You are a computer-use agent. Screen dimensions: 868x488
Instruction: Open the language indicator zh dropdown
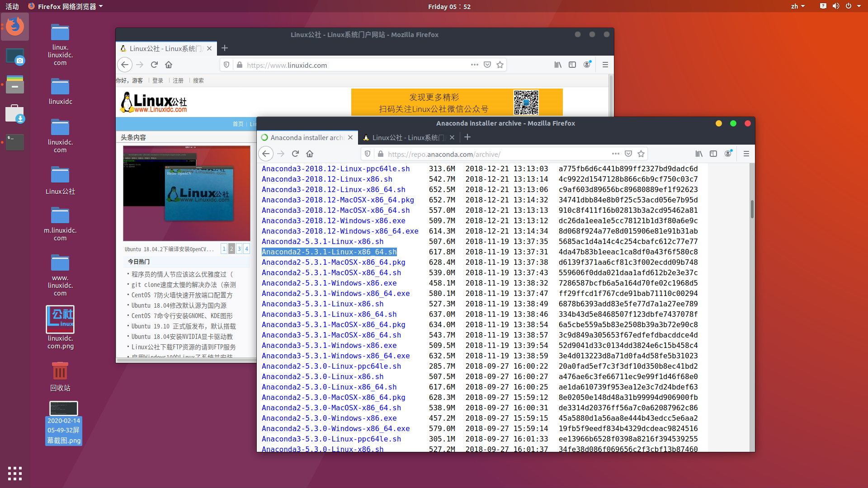tap(798, 6)
